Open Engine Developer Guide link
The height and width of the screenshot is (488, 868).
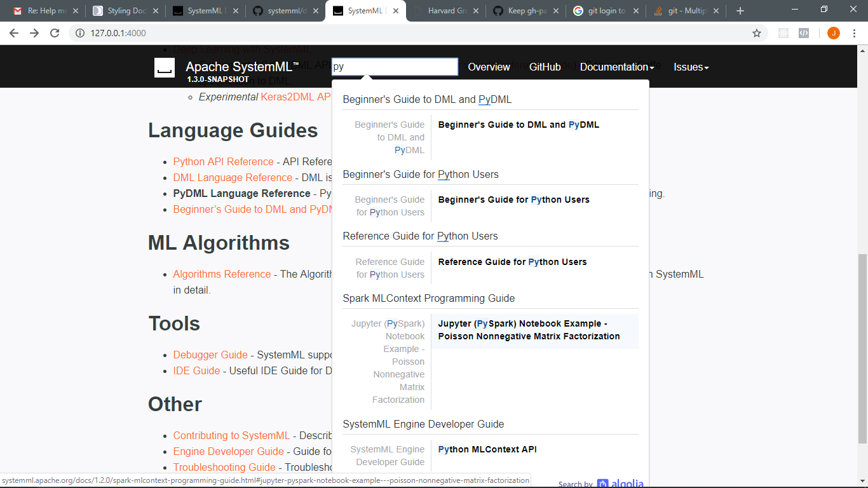point(228,452)
